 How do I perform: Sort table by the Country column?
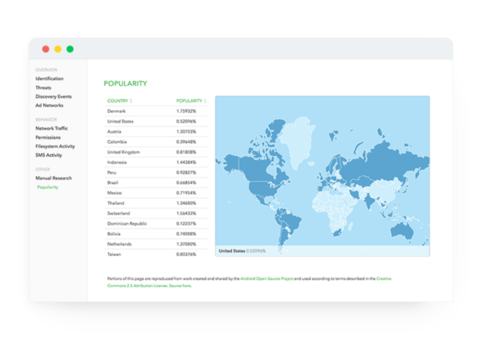click(x=119, y=101)
